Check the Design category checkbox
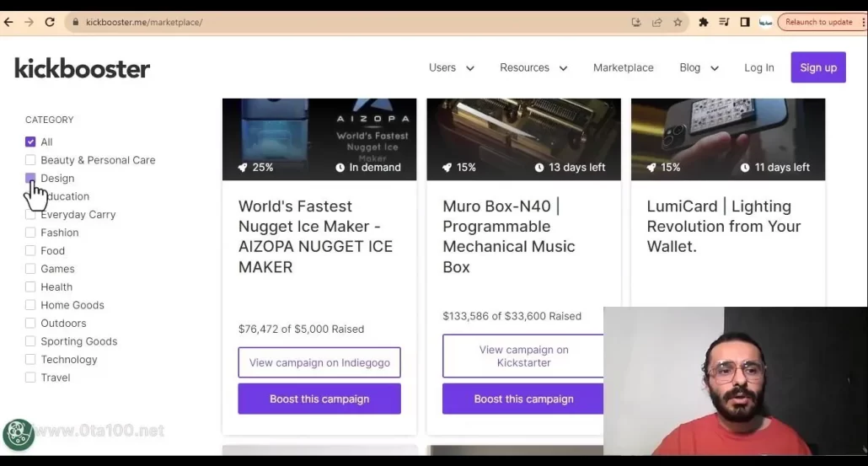868x466 pixels. (x=30, y=179)
